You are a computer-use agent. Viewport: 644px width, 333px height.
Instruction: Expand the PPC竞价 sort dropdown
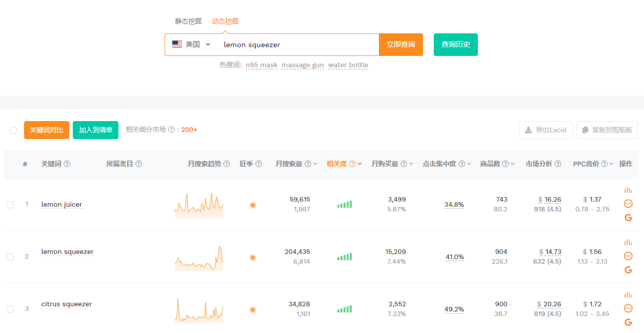point(612,164)
